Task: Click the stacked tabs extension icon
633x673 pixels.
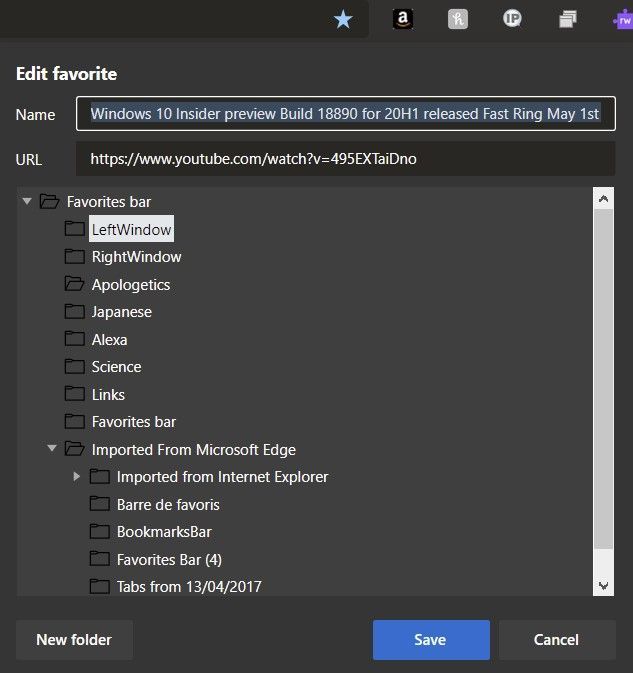Action: (567, 19)
